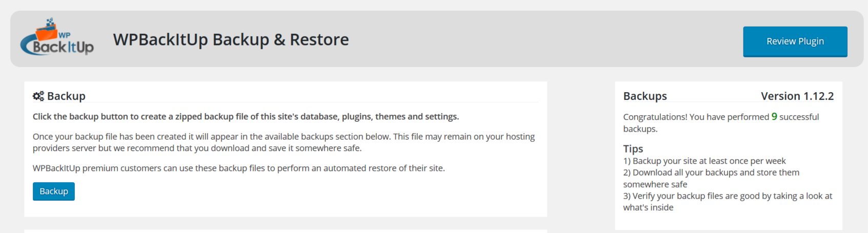Viewport: 868px width, 233px height.
Task: Select the WPBackItUp Backup & Restore title
Action: click(231, 39)
